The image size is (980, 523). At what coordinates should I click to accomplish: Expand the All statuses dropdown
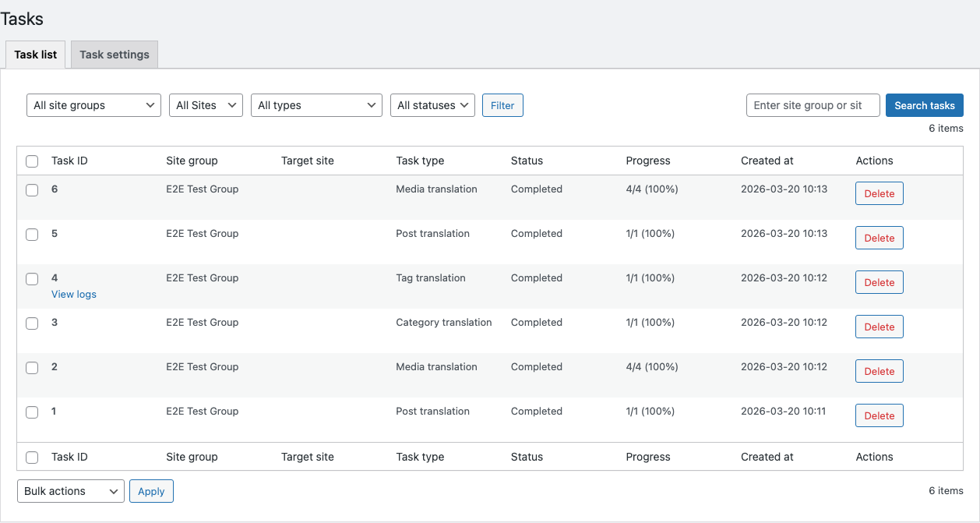tap(432, 105)
